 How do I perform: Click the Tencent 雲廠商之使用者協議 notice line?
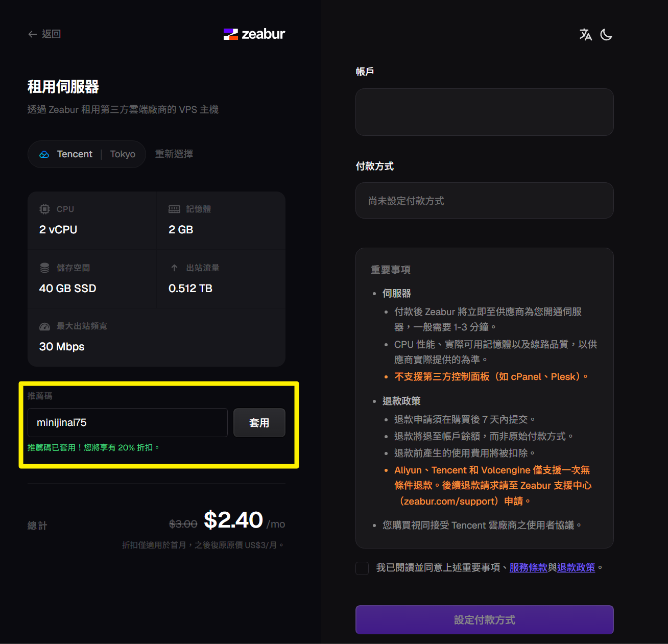(482, 525)
